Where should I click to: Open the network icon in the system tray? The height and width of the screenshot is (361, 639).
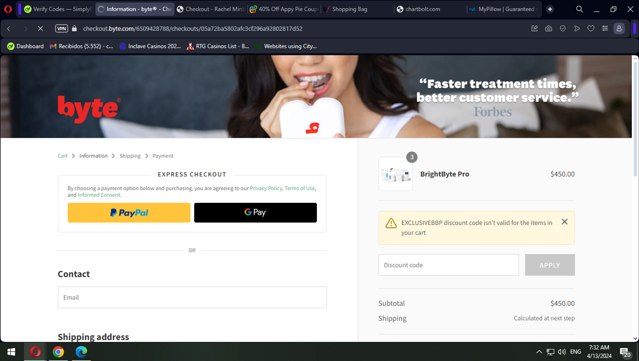pos(551,352)
